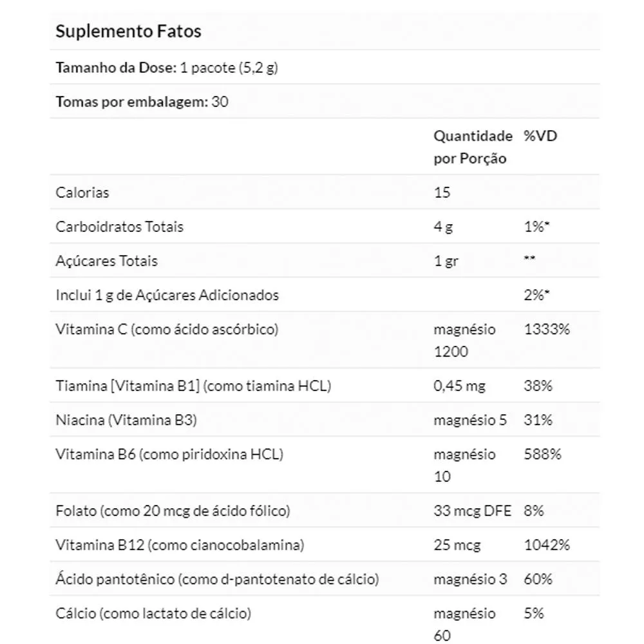Click the Vitamina B12 cianocobalamina label

(180, 545)
